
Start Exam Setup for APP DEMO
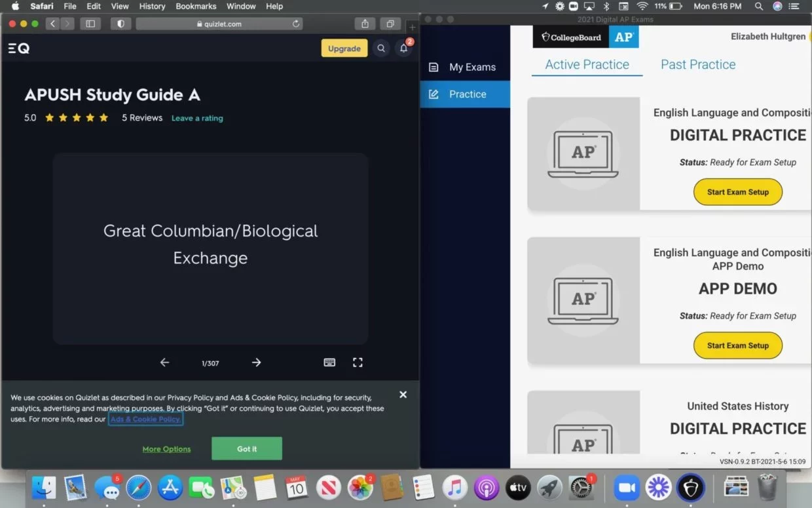[x=738, y=345]
